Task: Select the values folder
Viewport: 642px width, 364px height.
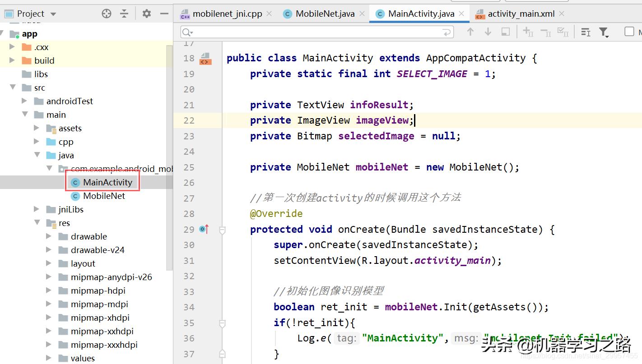Action: (x=83, y=358)
